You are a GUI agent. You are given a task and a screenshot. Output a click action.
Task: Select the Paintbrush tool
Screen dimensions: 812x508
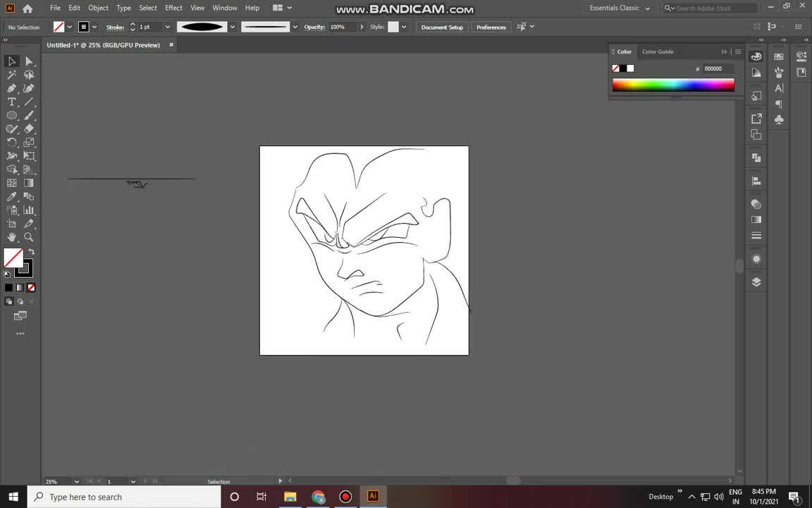tap(29, 116)
